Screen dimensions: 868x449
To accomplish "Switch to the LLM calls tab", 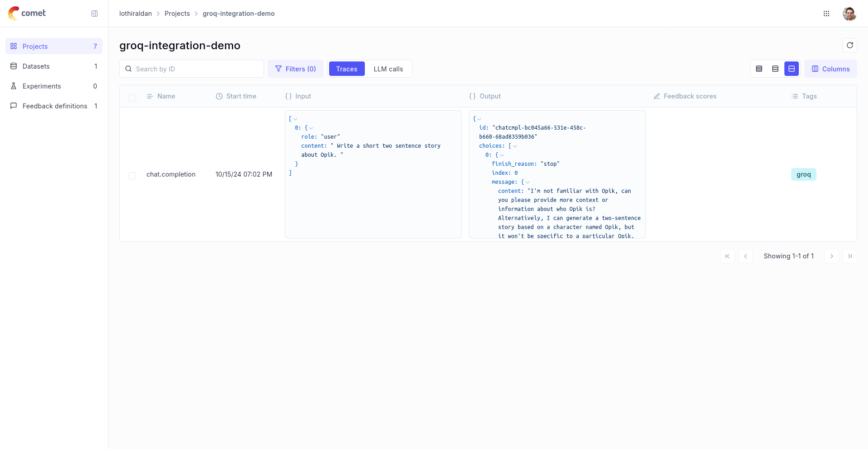I will click(x=388, y=69).
